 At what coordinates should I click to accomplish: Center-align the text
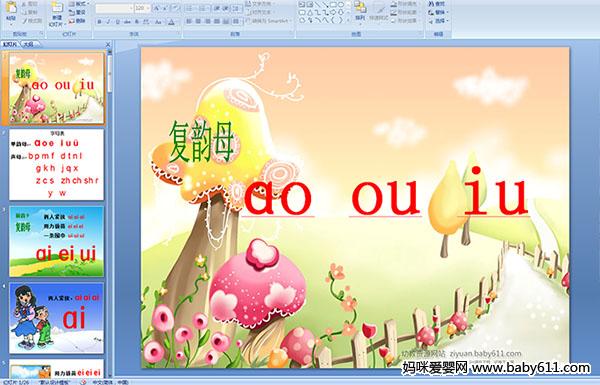click(198, 21)
